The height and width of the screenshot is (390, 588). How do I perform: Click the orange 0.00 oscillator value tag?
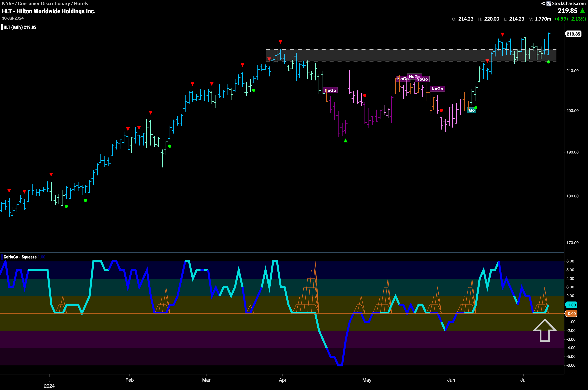pyautogui.click(x=571, y=314)
